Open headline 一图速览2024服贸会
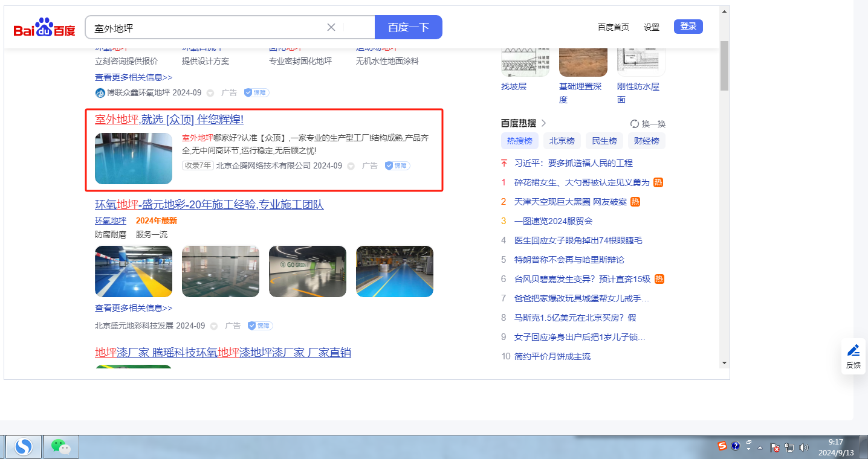Image resolution: width=868 pixels, height=459 pixels. tap(554, 221)
